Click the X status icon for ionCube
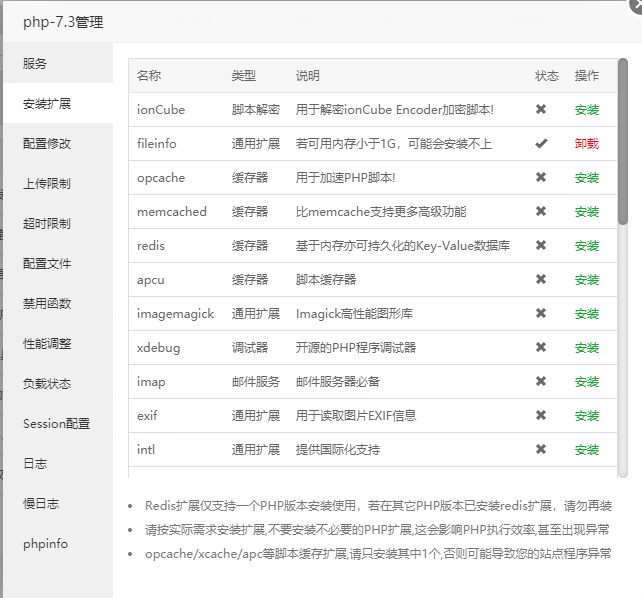Image resolution: width=642 pixels, height=598 pixels. 541,109
